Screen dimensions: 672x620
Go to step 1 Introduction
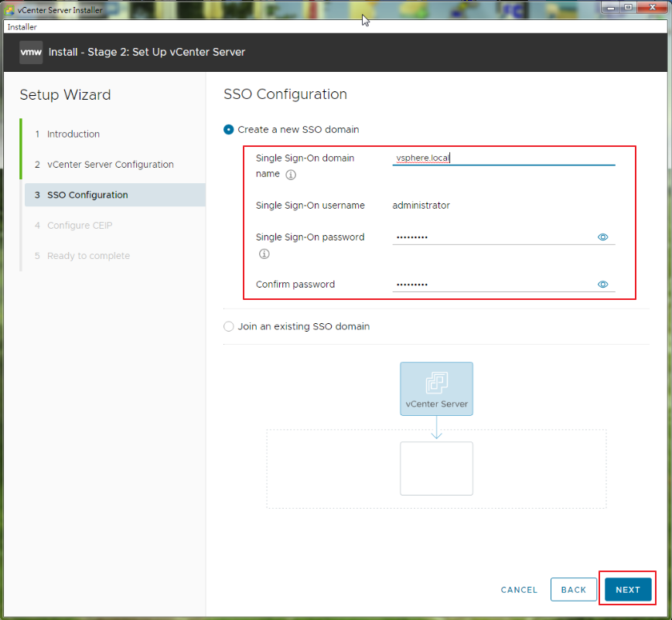[73, 134]
